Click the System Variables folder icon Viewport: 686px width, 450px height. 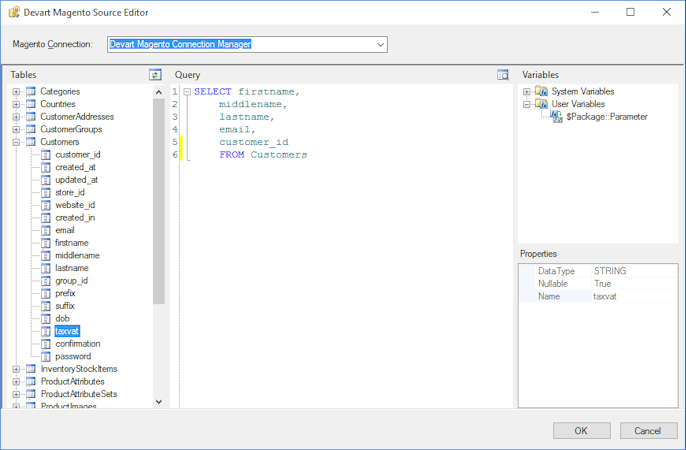[541, 92]
